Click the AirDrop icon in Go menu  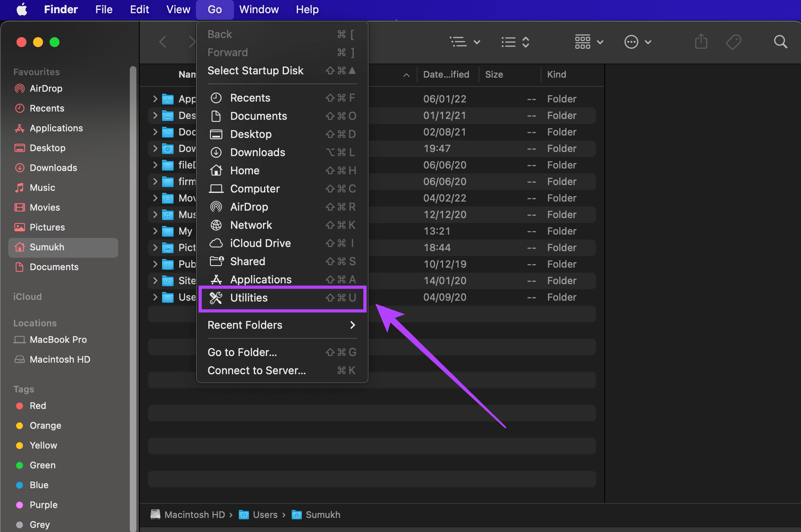[x=216, y=207]
